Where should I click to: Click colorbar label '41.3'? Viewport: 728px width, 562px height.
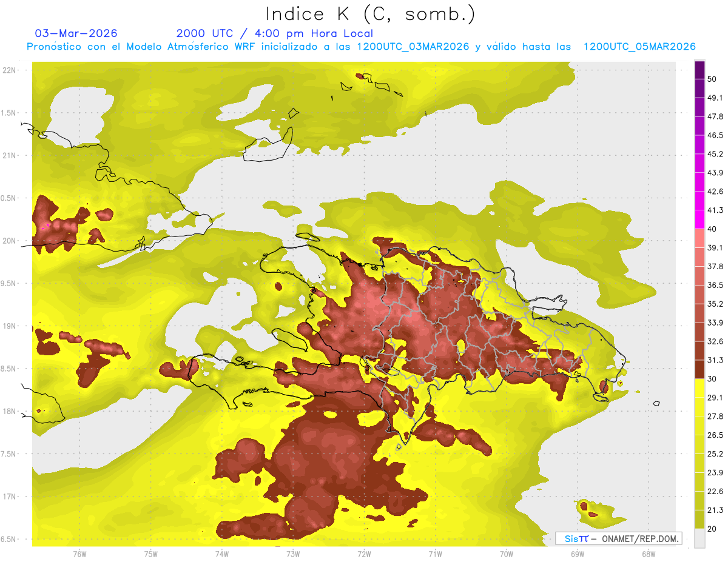[715, 210]
